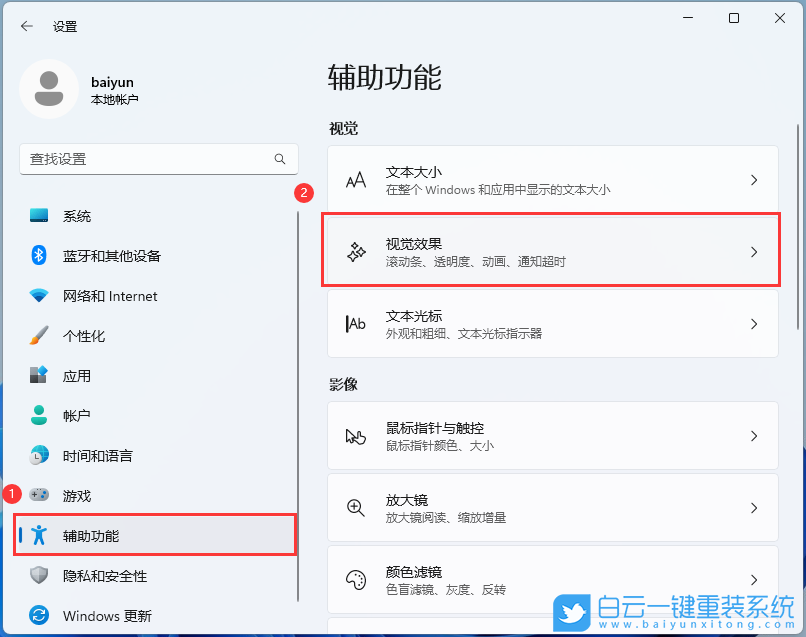Select the 文本光标 indicator icon
This screenshot has width=806, height=637.
click(356, 320)
